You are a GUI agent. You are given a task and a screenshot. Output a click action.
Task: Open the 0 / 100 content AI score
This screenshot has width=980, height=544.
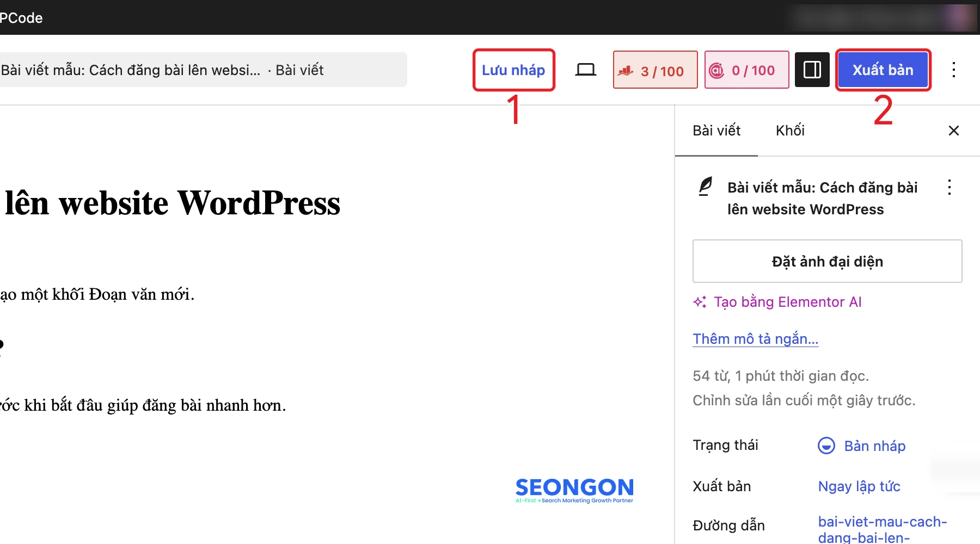[x=746, y=70]
